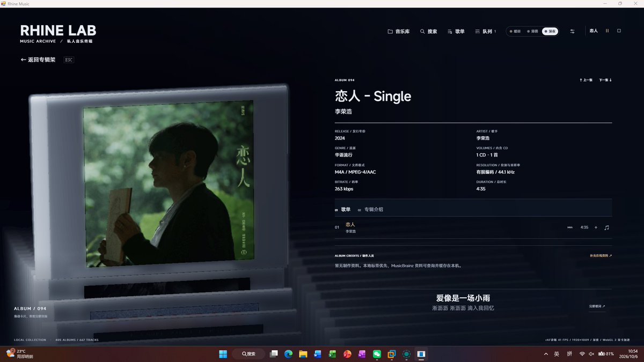Image resolution: width=644 pixels, height=362 pixels.
Task: Go to previous album with 上一张
Action: [x=586, y=80]
